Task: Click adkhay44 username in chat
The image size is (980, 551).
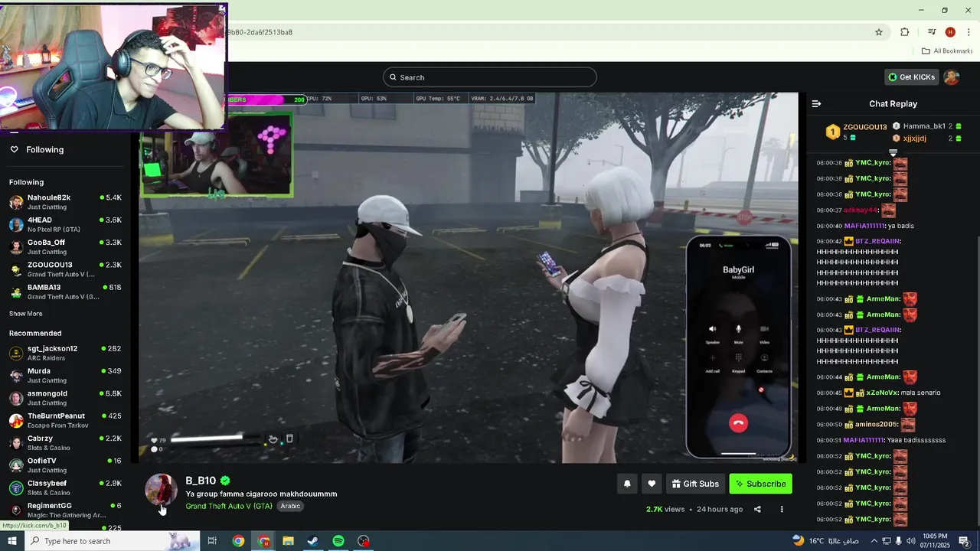Action: point(861,210)
